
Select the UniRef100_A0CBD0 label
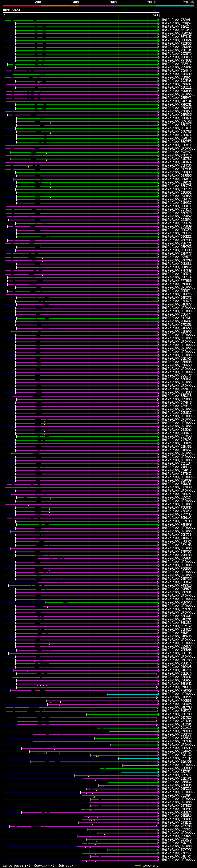tap(177, 785)
